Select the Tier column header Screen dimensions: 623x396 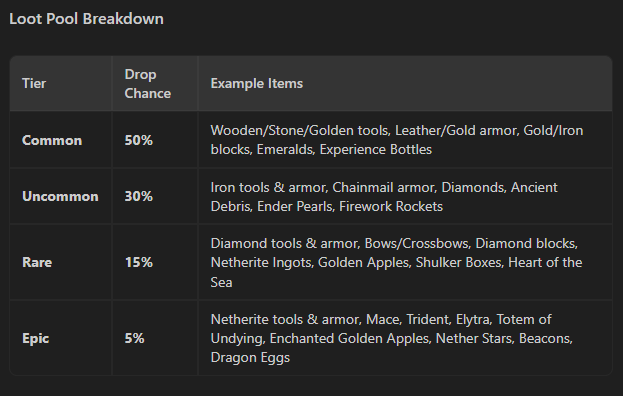coord(34,83)
